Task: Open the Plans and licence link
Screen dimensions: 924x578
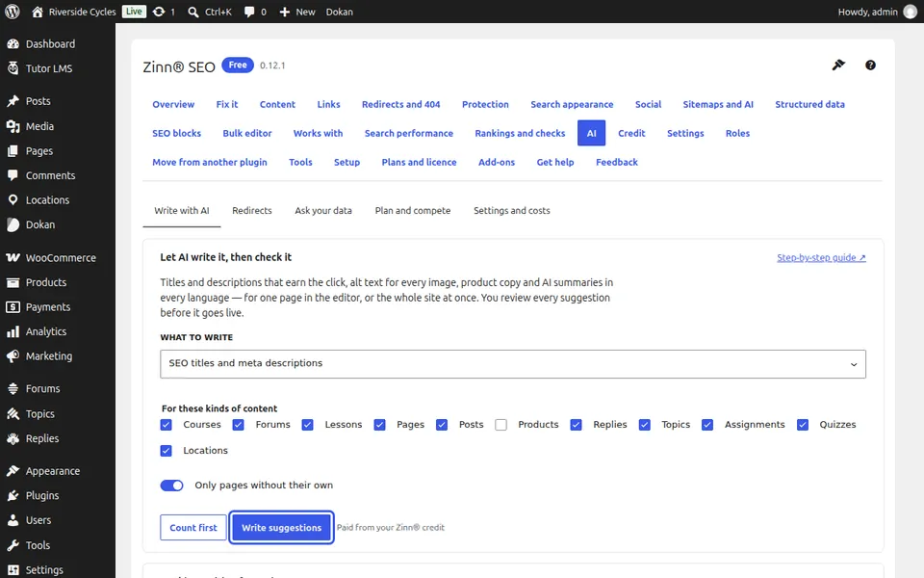Action: [419, 162]
